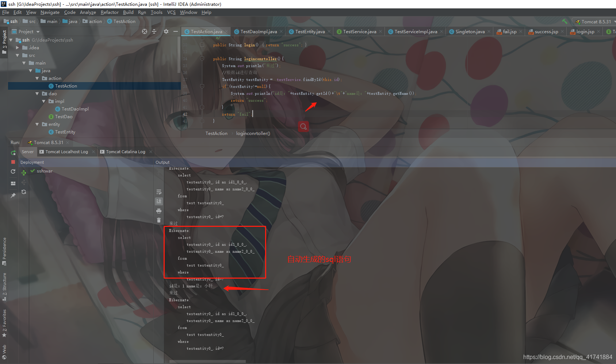Collapse all nodes in the Project panel

(154, 31)
